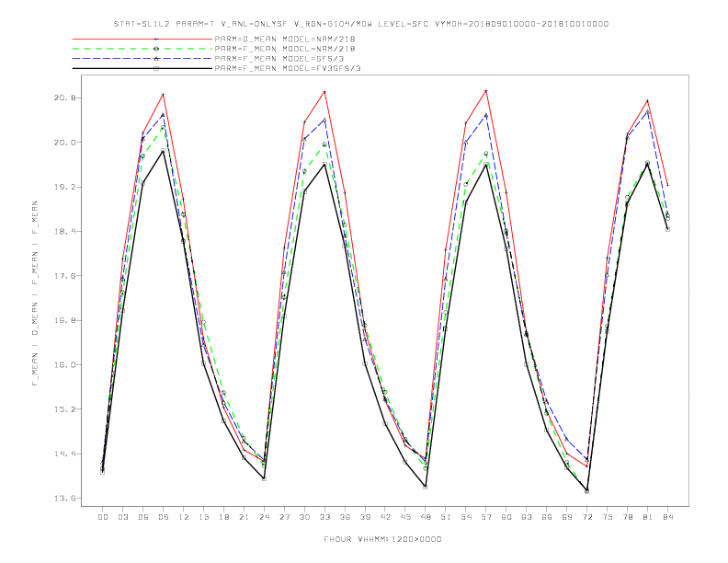Click the red legend line sample for O_MEAN
This screenshot has width=728, height=563.
(142, 39)
